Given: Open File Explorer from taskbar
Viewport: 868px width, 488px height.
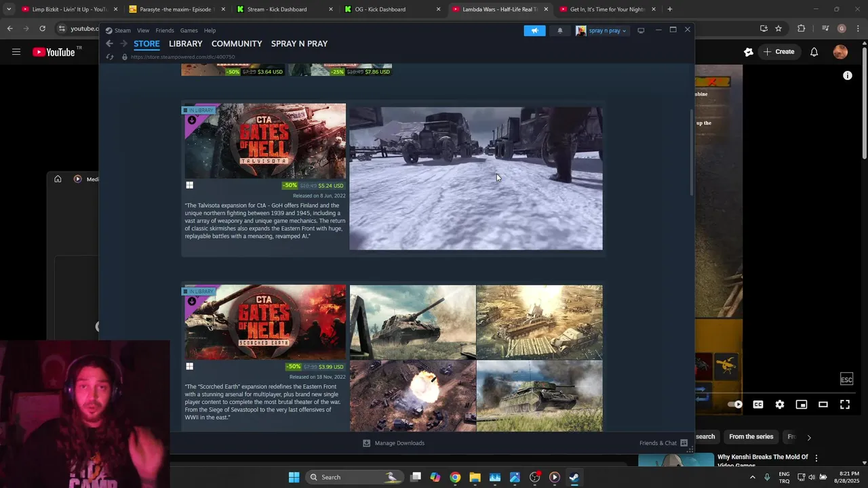Looking at the screenshot, I should [x=475, y=477].
